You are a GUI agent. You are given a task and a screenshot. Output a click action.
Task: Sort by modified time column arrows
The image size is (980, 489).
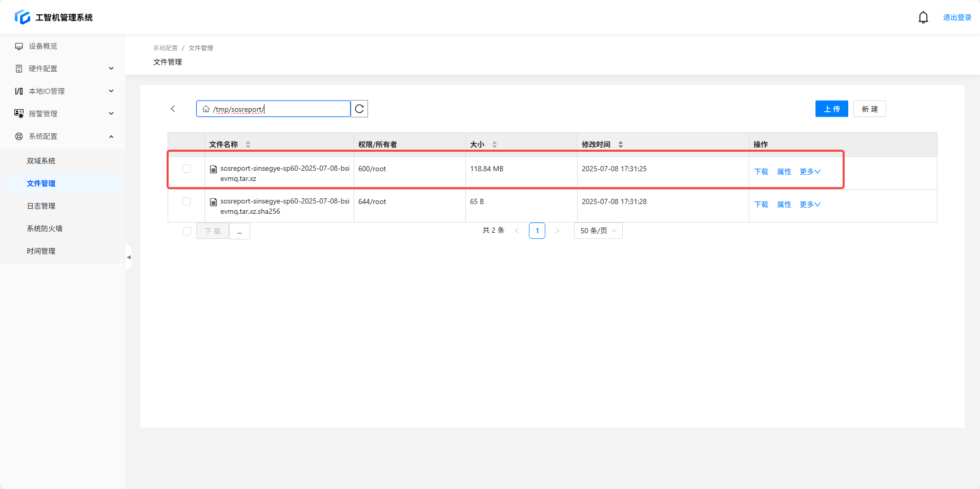(x=621, y=145)
